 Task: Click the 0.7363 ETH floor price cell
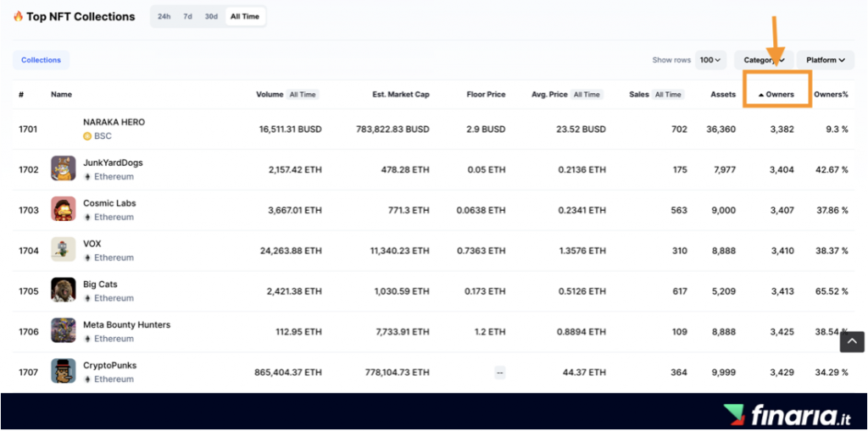tap(481, 251)
